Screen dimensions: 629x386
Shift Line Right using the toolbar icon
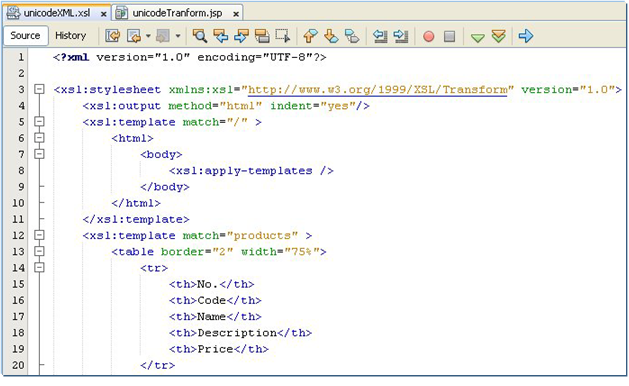click(x=401, y=36)
